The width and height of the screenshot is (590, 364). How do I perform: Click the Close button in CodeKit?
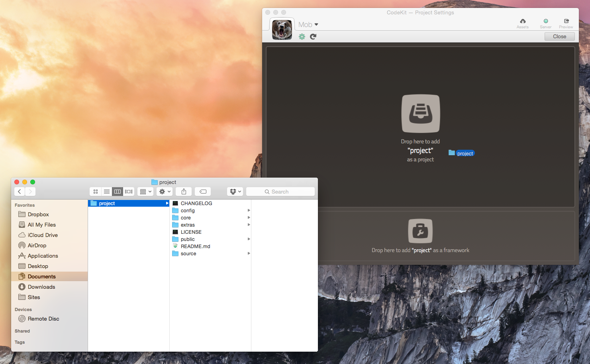(560, 36)
